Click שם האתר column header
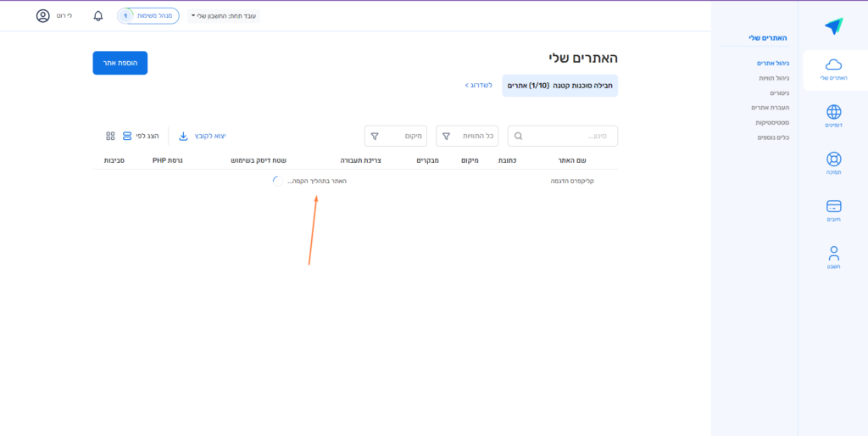The width and height of the screenshot is (868, 436). (572, 160)
